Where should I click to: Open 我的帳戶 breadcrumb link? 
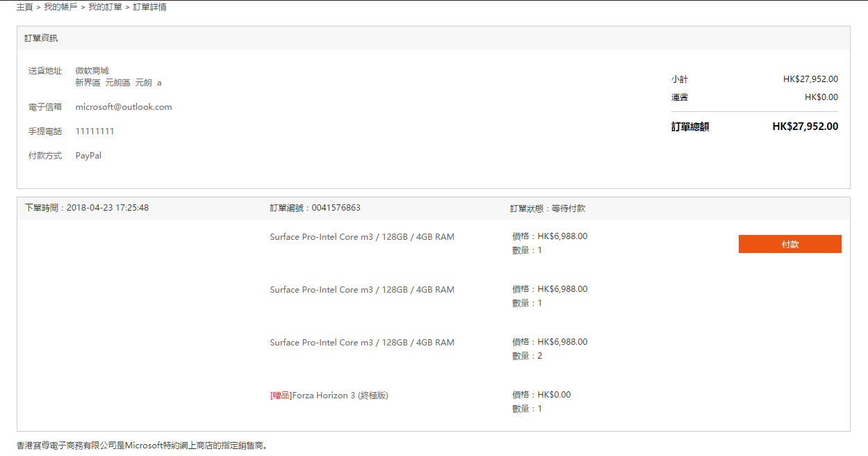click(60, 7)
